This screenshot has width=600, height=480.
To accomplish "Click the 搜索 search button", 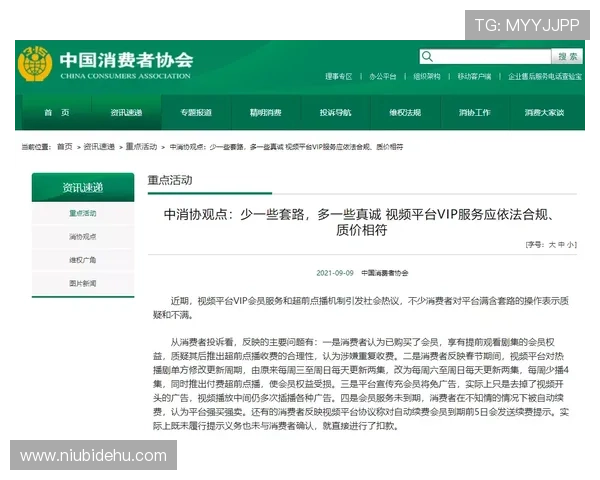I will click(x=567, y=57).
